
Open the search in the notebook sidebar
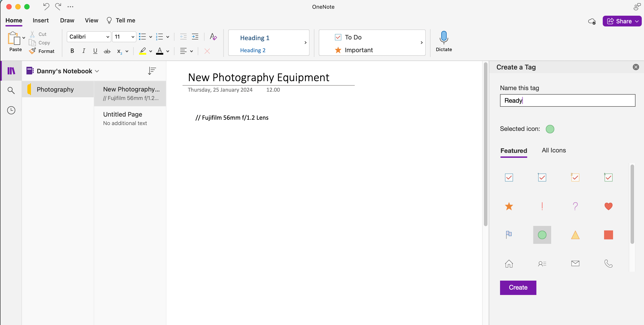(x=11, y=90)
